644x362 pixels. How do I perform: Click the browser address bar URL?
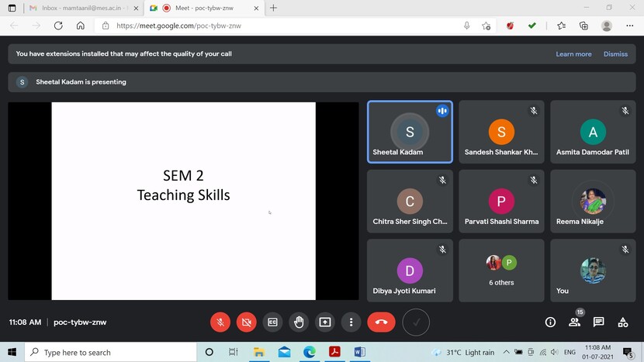click(178, 26)
